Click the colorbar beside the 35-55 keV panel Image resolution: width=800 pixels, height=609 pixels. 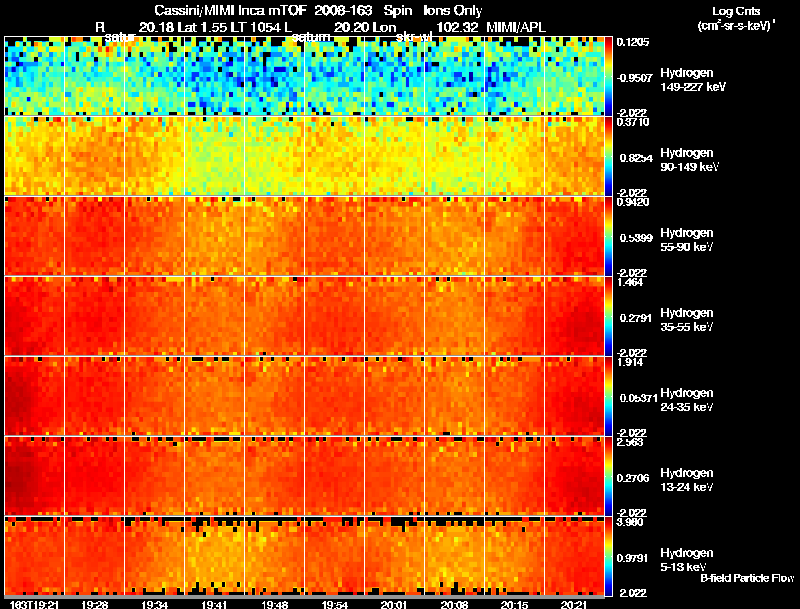(608, 316)
